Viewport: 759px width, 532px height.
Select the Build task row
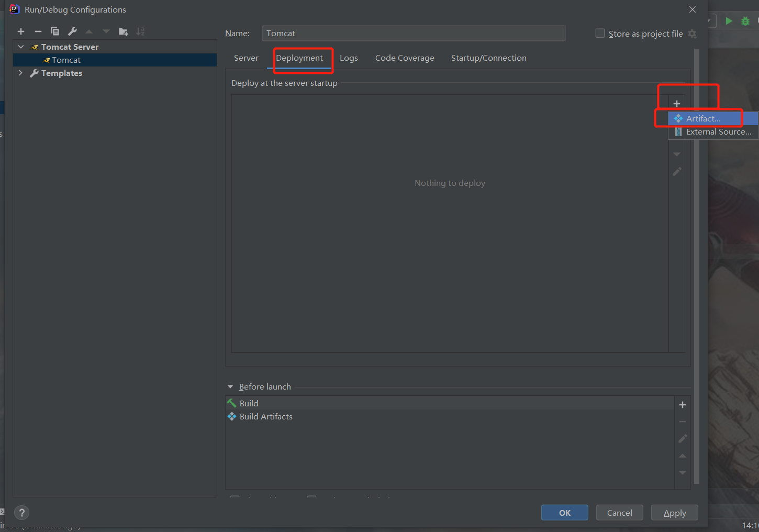[450, 403]
